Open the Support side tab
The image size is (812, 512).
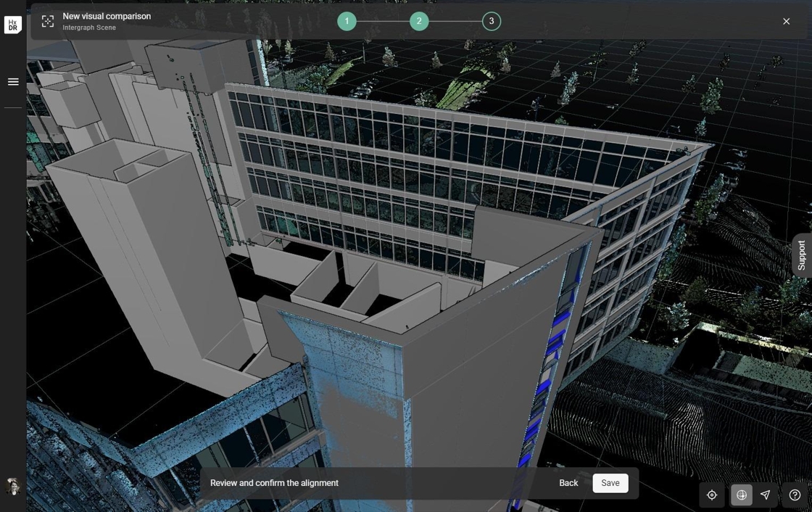pyautogui.click(x=801, y=255)
